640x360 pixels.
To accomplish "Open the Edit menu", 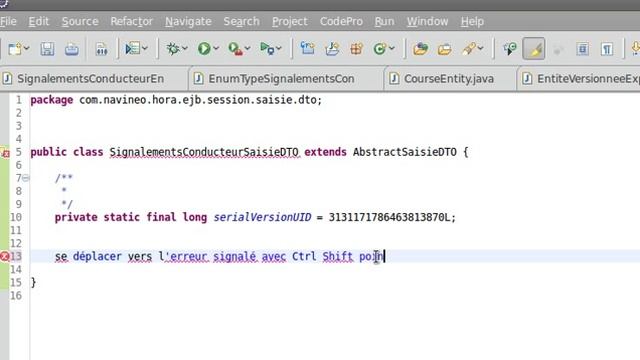I will pyautogui.click(x=38, y=21).
